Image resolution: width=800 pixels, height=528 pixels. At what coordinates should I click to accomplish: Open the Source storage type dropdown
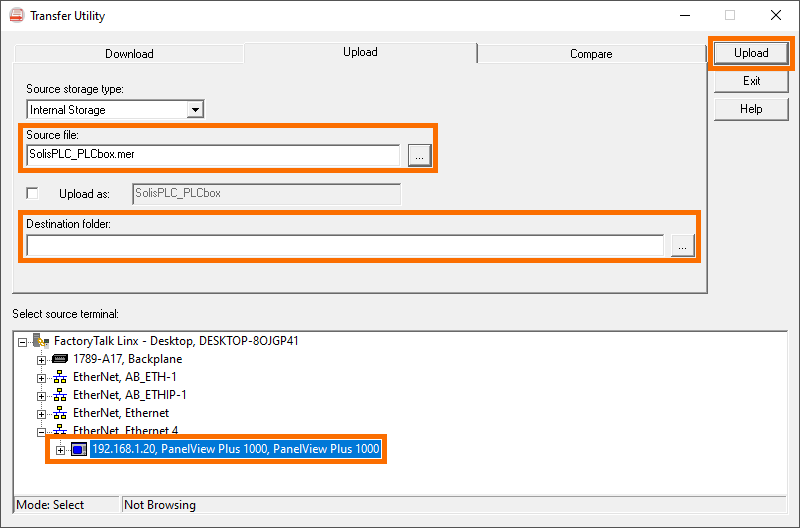195,110
